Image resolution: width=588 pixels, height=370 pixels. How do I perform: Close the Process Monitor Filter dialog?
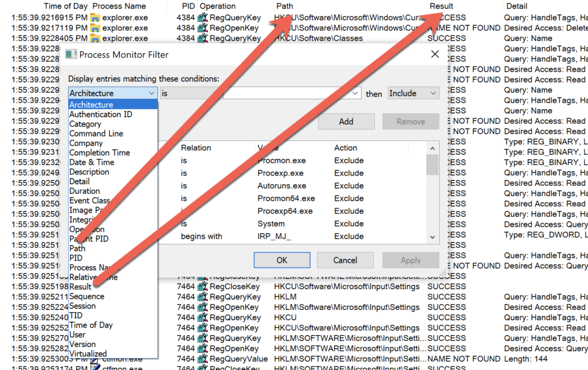pyautogui.click(x=435, y=54)
